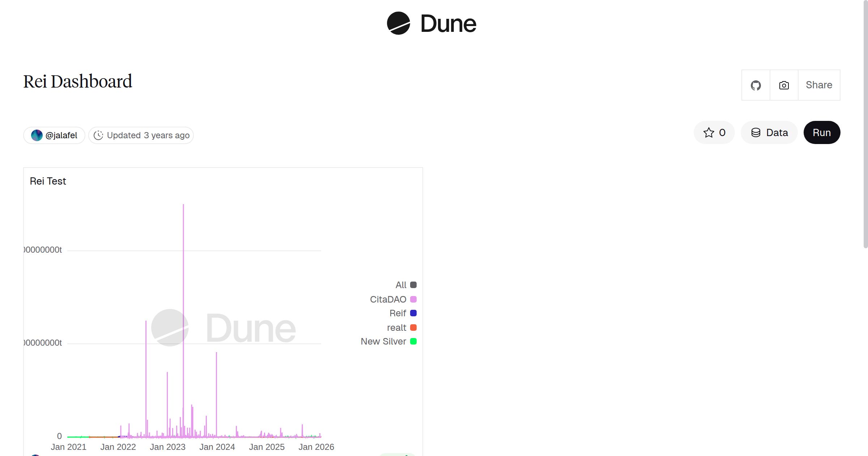Click the Rei Test chart title
Image resolution: width=868 pixels, height=456 pixels.
(48, 181)
